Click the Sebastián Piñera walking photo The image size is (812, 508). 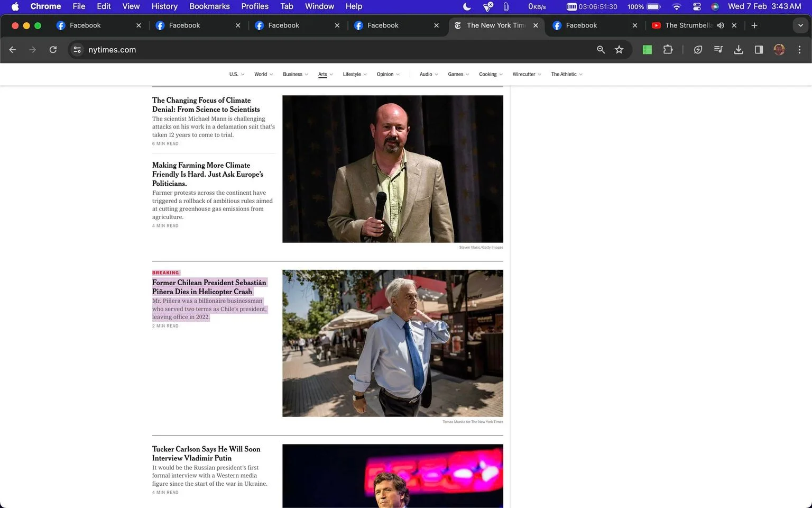coord(393,343)
